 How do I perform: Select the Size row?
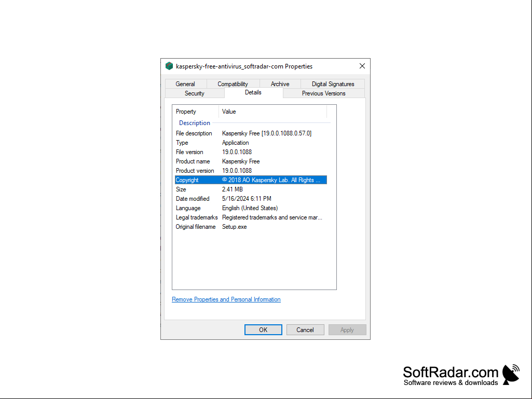[x=251, y=189]
